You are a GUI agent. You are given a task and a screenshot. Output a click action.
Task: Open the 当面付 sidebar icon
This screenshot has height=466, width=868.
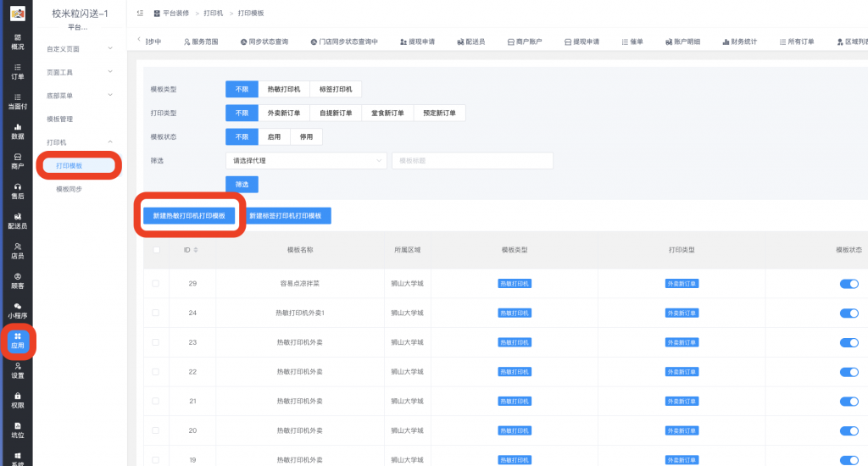tap(18, 102)
